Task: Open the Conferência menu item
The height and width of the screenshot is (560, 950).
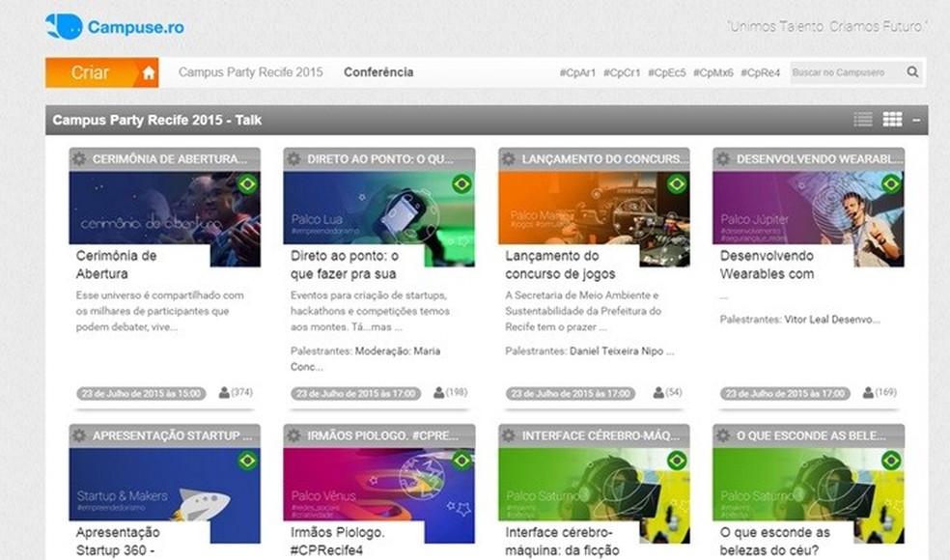Action: point(378,72)
